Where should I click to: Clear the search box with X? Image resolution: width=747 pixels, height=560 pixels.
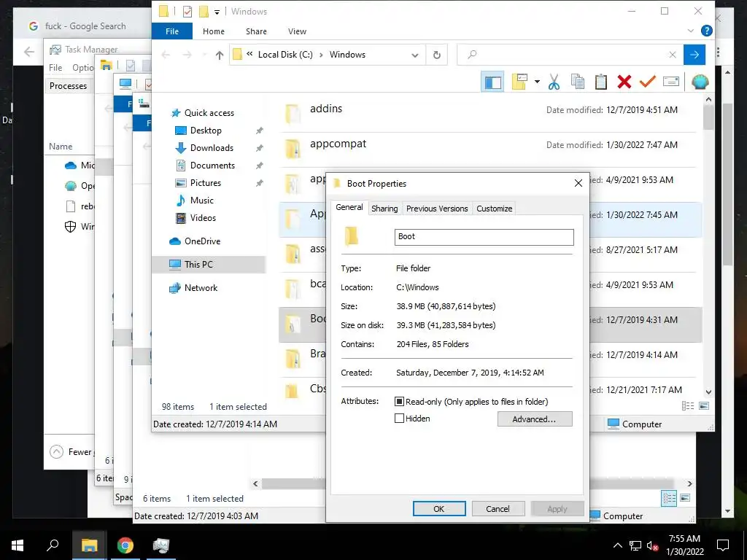coord(672,55)
